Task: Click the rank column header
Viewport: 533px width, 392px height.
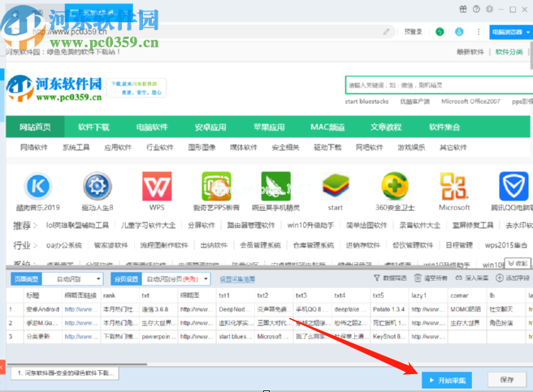Action: tap(120, 295)
